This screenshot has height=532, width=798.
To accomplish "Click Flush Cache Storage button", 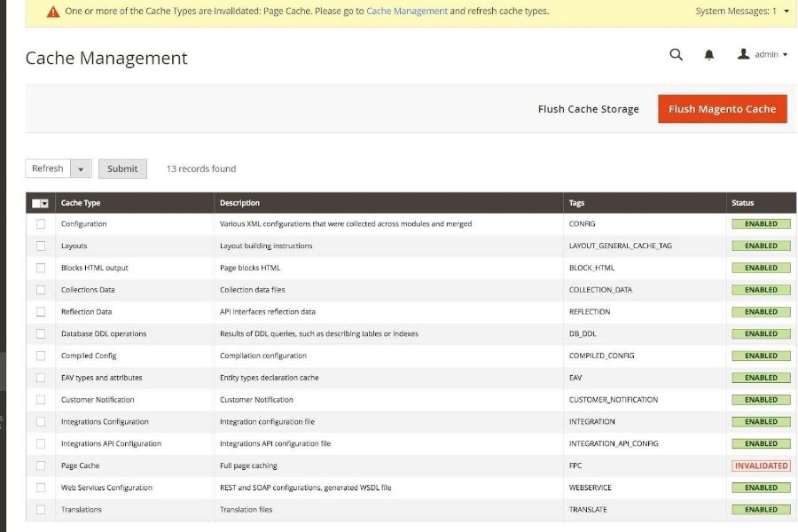I will (589, 109).
